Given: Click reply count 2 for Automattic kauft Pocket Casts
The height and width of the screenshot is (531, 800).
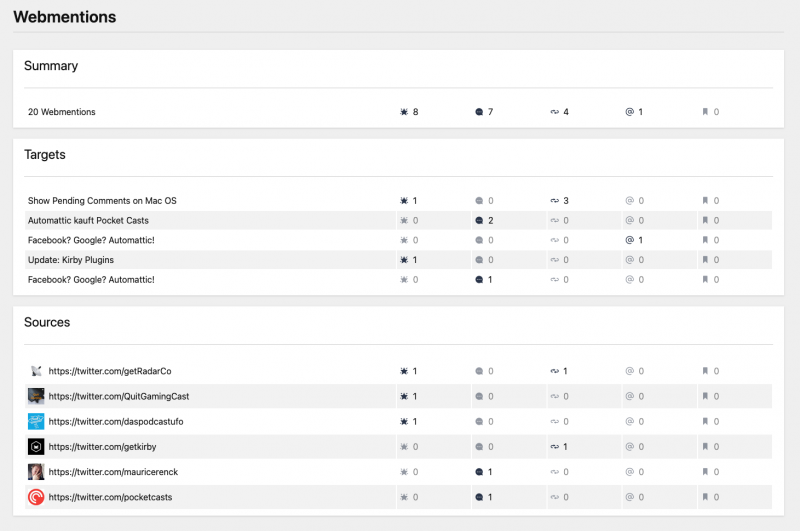Looking at the screenshot, I should [491, 220].
